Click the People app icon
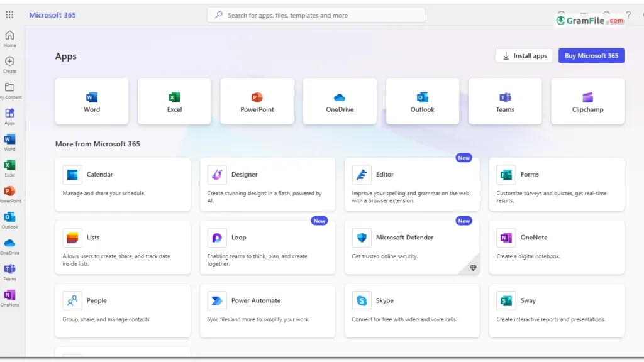The height and width of the screenshot is (362, 644). [72, 301]
